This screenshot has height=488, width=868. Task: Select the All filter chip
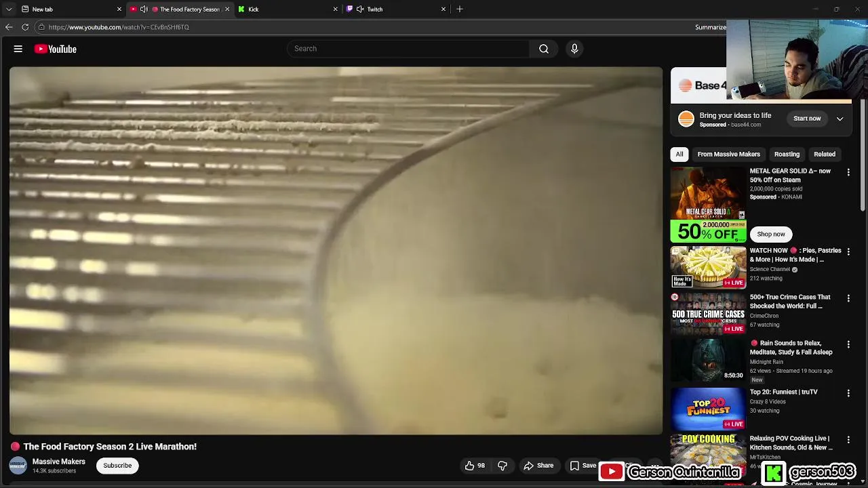pyautogui.click(x=679, y=154)
